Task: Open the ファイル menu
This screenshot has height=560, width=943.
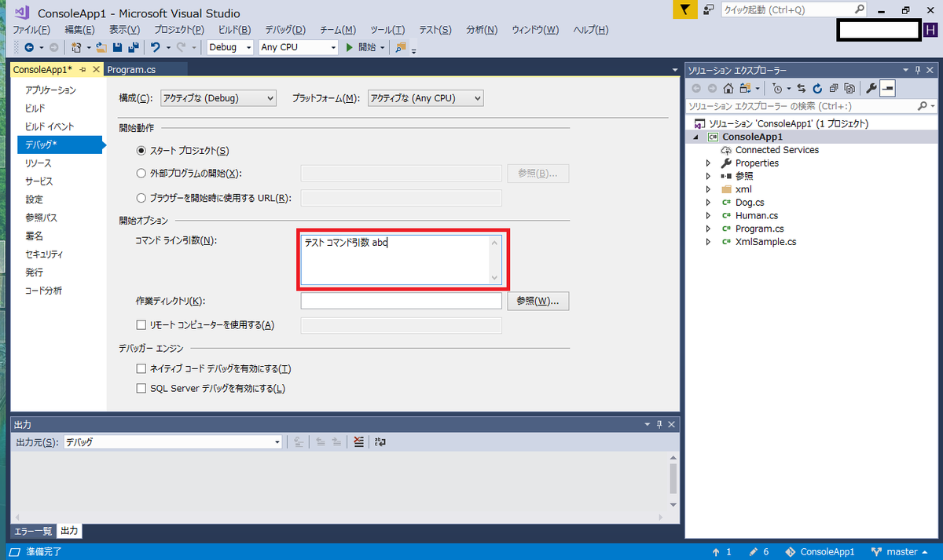Action: 31,30
